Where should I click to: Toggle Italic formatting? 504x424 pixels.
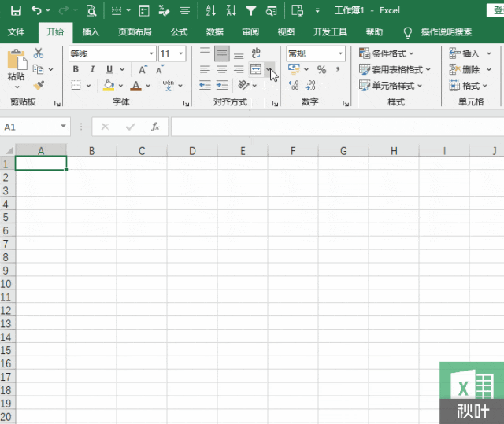tap(93, 69)
